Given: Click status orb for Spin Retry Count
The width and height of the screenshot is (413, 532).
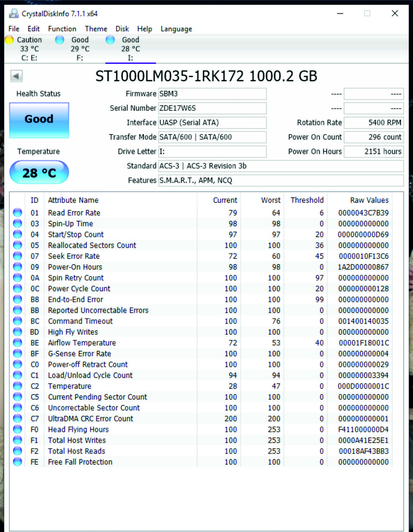Looking at the screenshot, I should 18,278.
